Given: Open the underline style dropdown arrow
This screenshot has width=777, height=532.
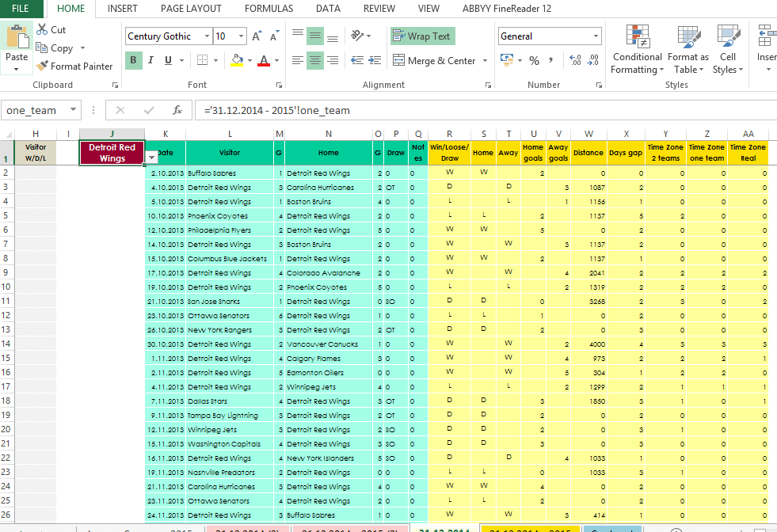Looking at the screenshot, I should pos(182,61).
